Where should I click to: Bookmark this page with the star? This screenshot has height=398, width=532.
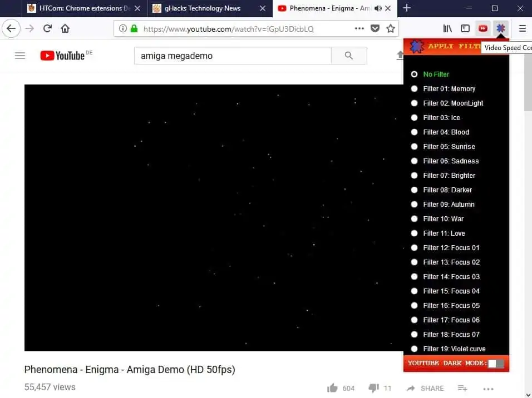point(391,28)
